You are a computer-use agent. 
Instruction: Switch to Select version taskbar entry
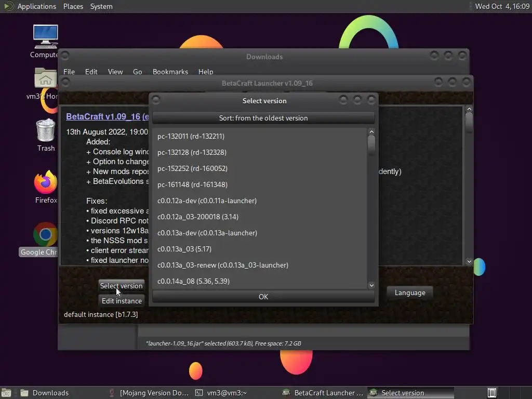click(x=410, y=393)
